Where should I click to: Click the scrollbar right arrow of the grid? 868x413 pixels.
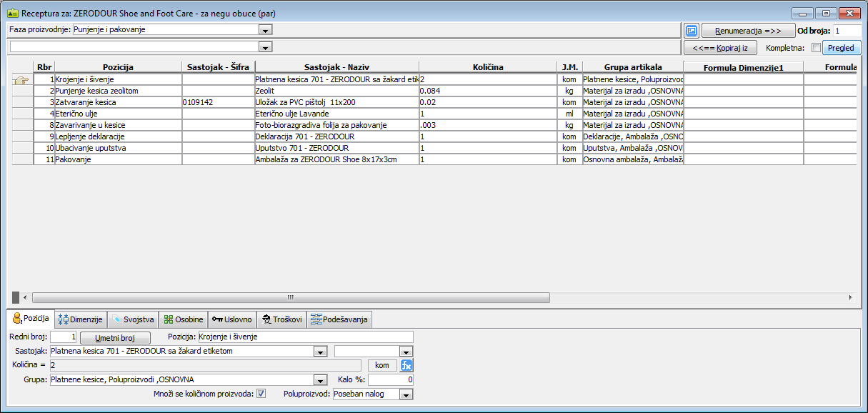point(850,297)
